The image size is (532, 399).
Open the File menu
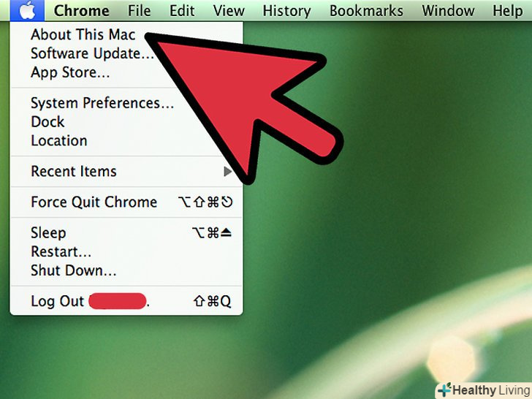139,10
